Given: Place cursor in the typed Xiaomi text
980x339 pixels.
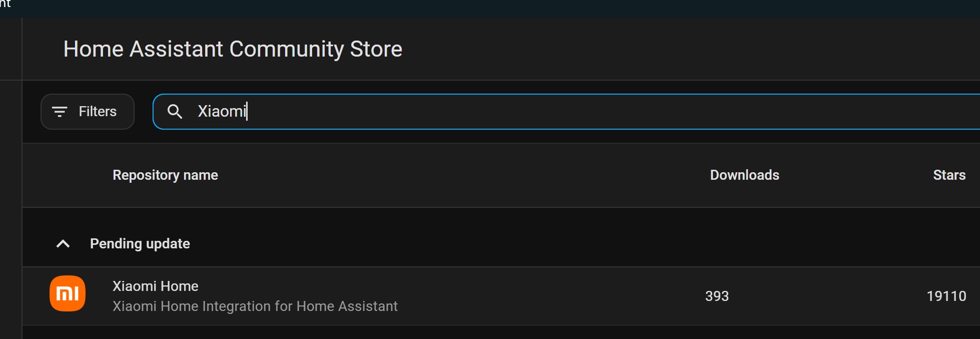Looking at the screenshot, I should (221, 111).
